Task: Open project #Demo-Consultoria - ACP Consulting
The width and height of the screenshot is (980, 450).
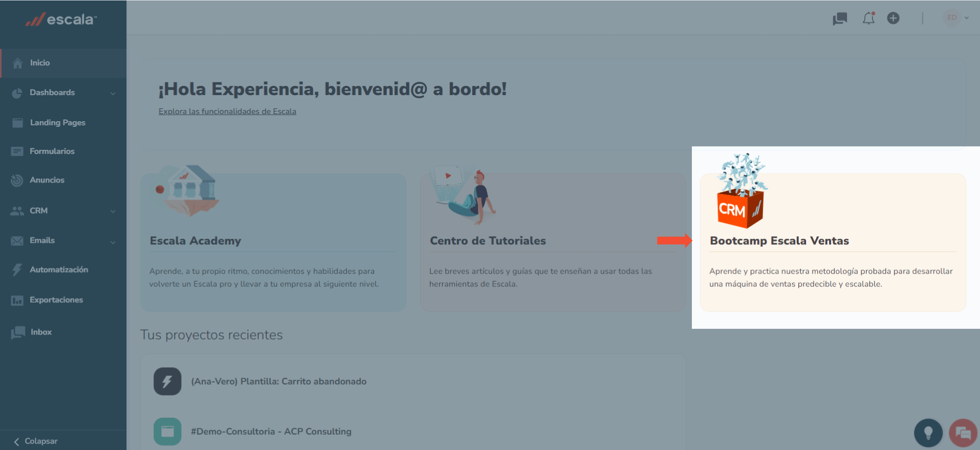Action: [x=271, y=432]
